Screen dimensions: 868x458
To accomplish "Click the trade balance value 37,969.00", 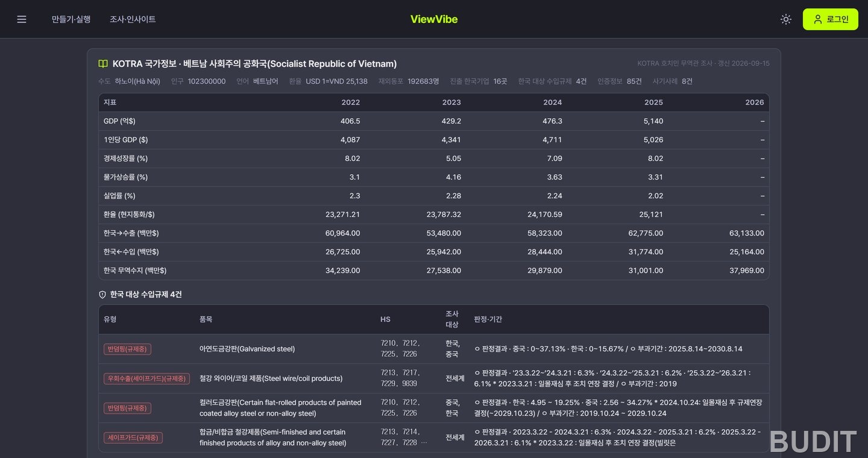I will tap(747, 271).
